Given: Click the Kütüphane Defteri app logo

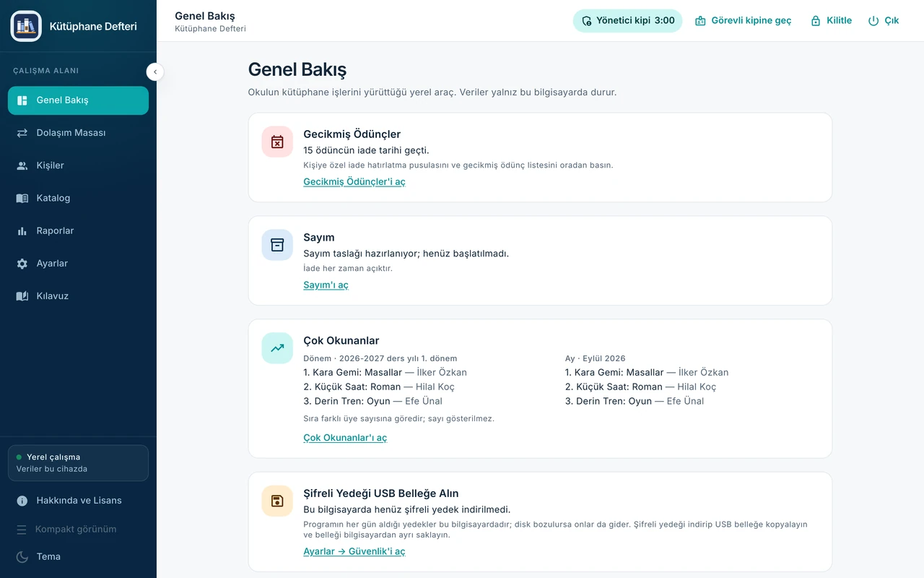Looking at the screenshot, I should tap(26, 26).
